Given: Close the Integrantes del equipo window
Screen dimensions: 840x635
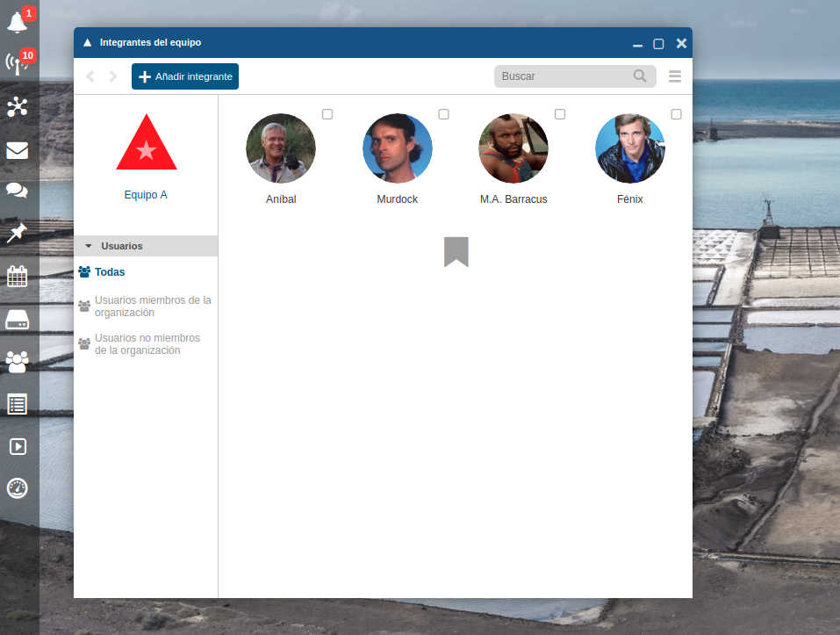Looking at the screenshot, I should (x=681, y=43).
